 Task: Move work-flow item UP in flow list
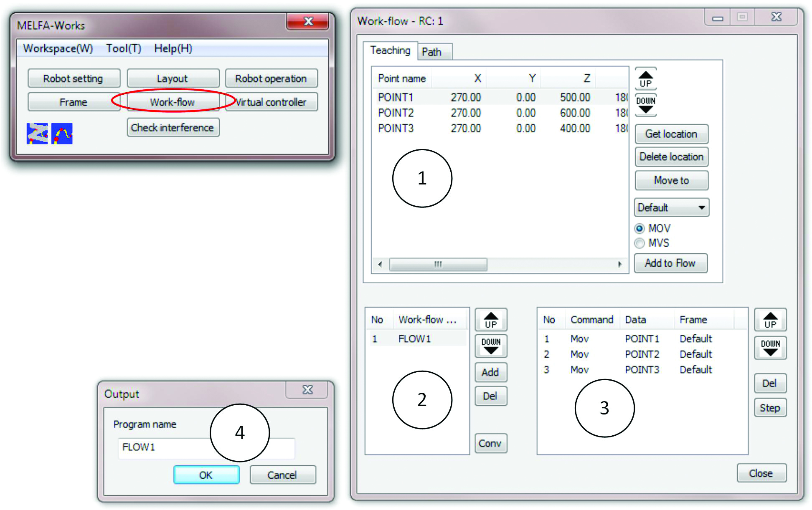tap(491, 320)
